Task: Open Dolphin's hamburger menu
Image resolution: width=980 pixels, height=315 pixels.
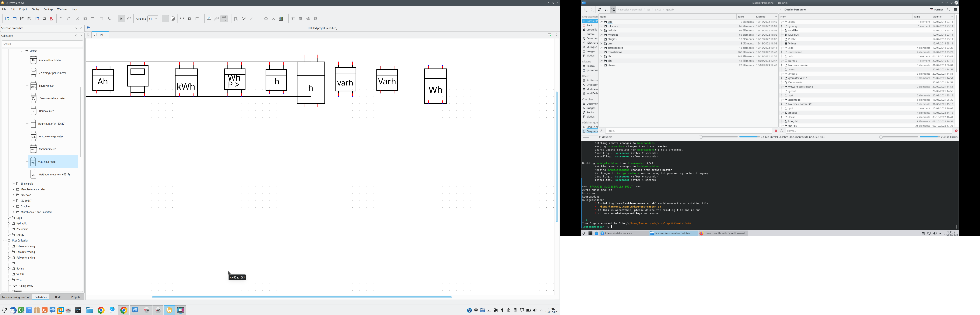Action: (x=955, y=9)
